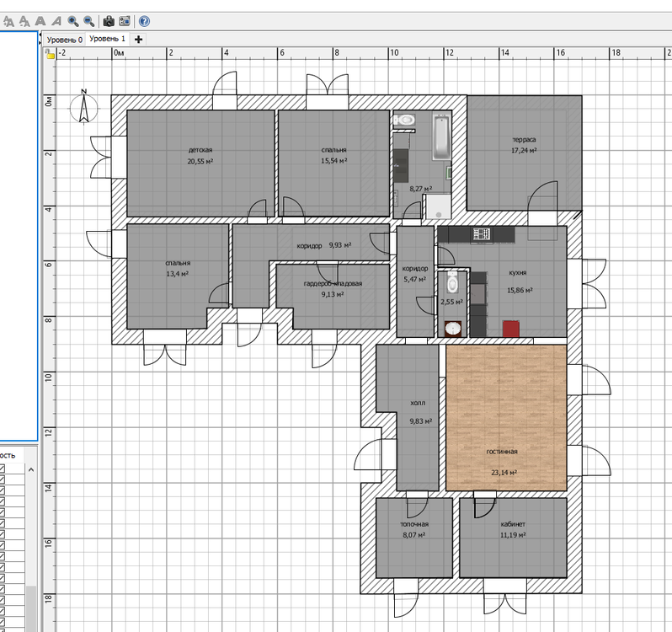Select the toilet in the 8,27 м² bathroom
672x632 pixels.
[404, 120]
